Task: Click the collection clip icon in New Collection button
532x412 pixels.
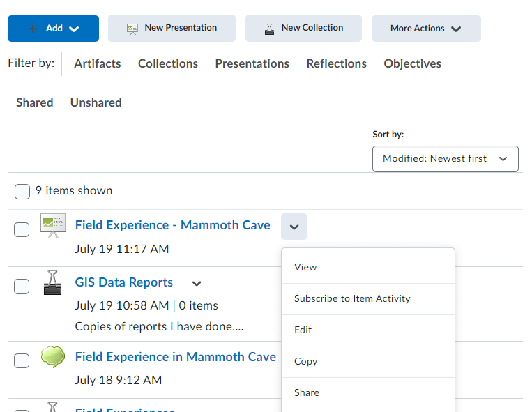Action: (x=269, y=29)
